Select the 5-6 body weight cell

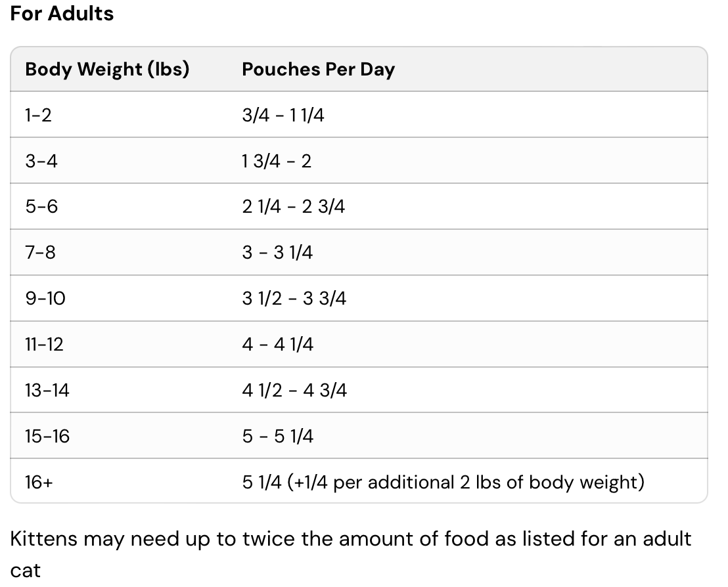coord(41,207)
